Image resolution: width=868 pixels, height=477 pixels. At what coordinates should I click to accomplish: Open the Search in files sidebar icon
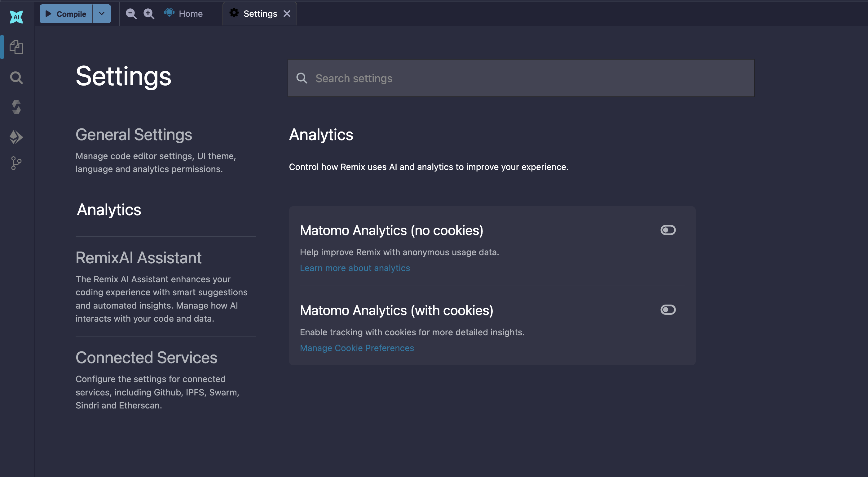pyautogui.click(x=16, y=78)
